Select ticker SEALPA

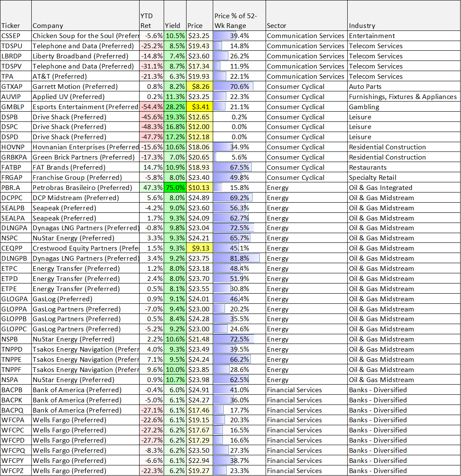point(16,218)
